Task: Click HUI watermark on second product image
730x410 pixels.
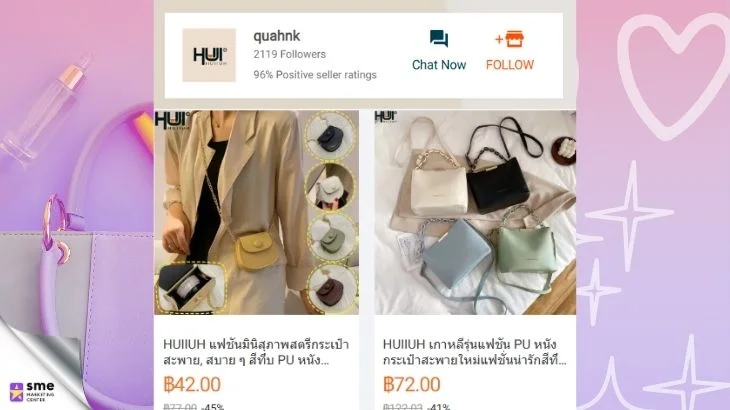Action: pos(385,116)
